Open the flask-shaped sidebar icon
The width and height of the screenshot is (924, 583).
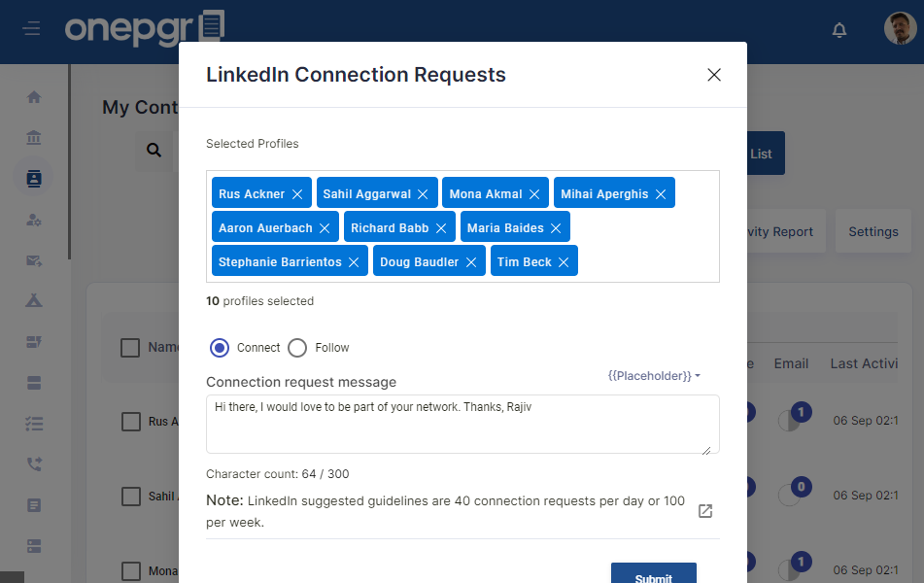pos(34,300)
